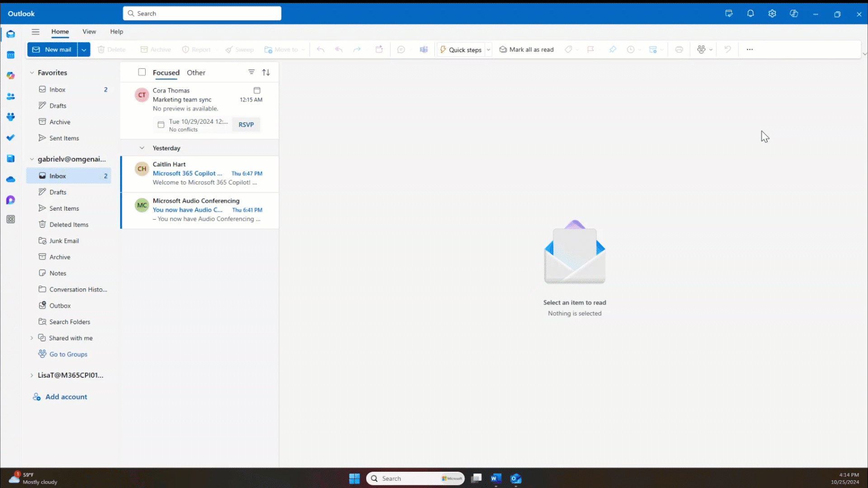This screenshot has height=488, width=868.
Task: Select the Groups icon in left rail
Action: 10,117
